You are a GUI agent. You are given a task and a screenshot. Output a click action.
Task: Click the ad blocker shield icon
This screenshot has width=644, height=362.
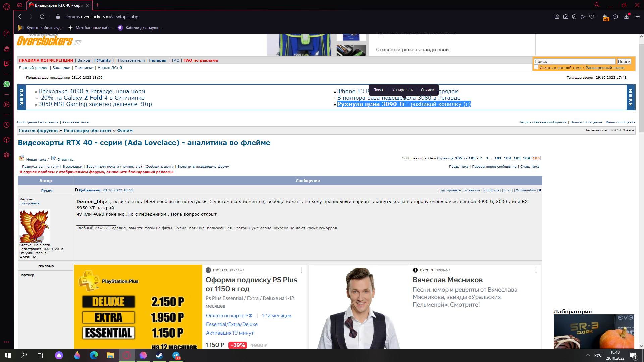(x=574, y=17)
